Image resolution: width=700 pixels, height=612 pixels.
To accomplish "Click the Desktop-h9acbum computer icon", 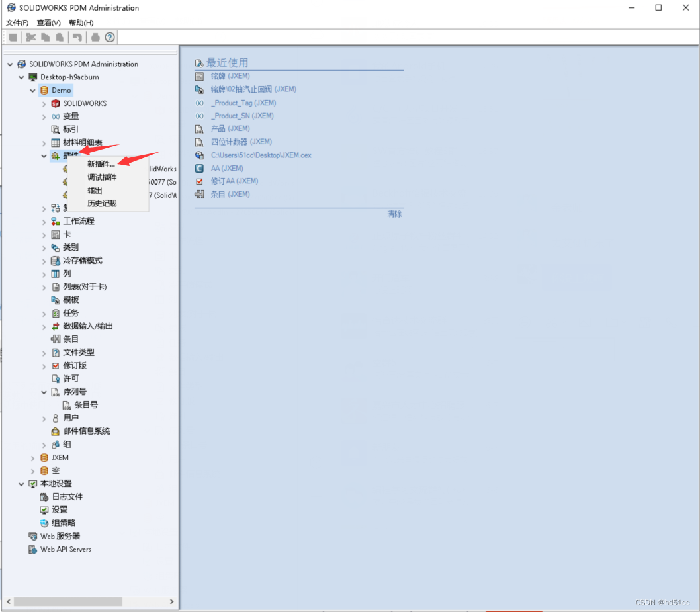I will pos(32,77).
